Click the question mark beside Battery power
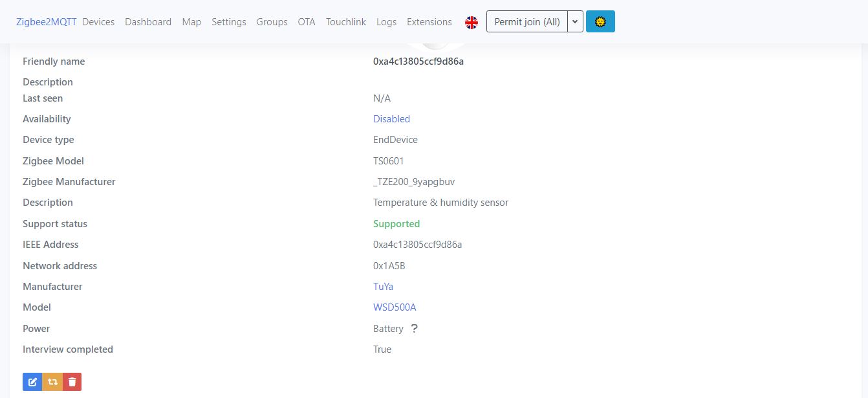868x398 pixels. click(x=414, y=328)
